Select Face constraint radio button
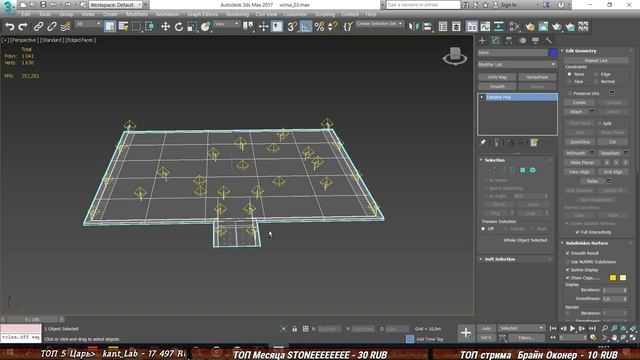The image size is (640, 360). click(569, 82)
